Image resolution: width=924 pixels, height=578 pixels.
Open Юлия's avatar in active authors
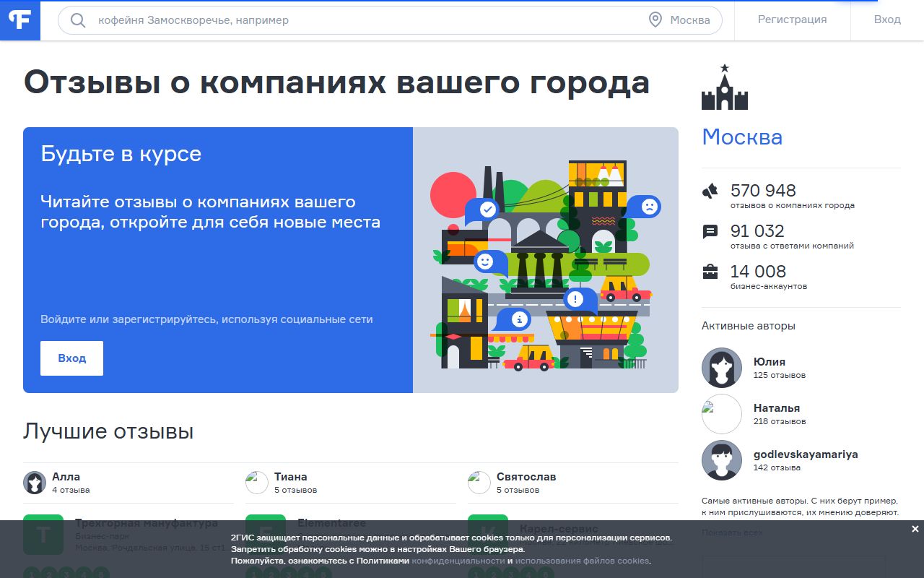tap(722, 368)
